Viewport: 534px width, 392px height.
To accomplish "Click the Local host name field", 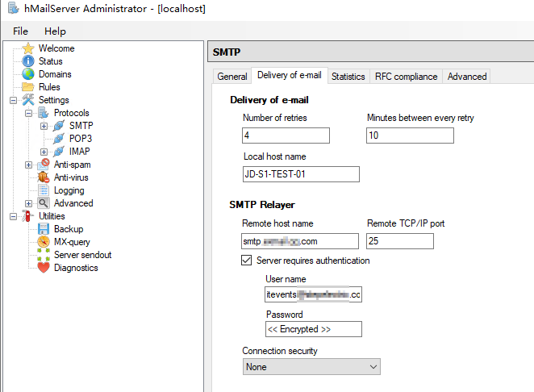I will pos(301,174).
